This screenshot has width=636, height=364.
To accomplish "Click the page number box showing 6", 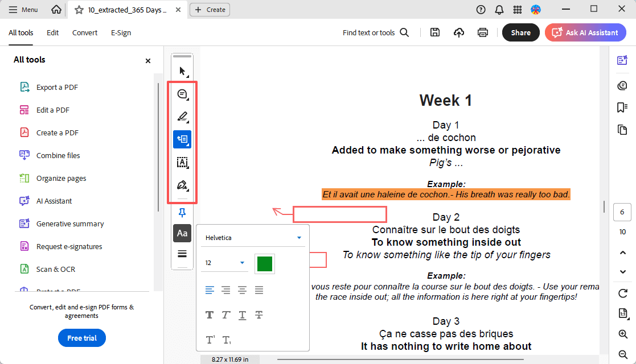I will [x=622, y=212].
